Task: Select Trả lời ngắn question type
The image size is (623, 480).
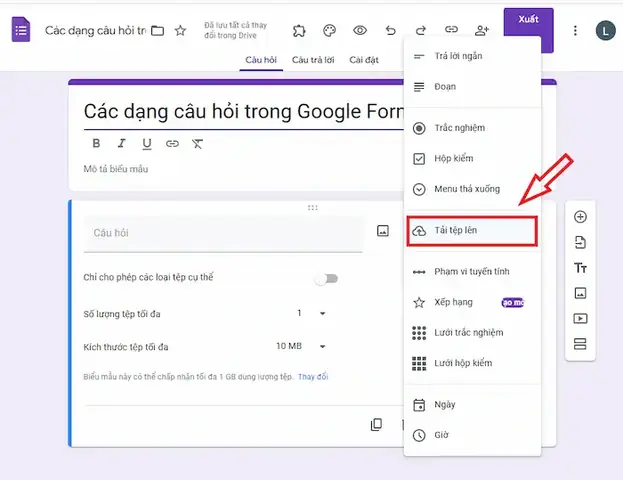Action: pos(472,56)
